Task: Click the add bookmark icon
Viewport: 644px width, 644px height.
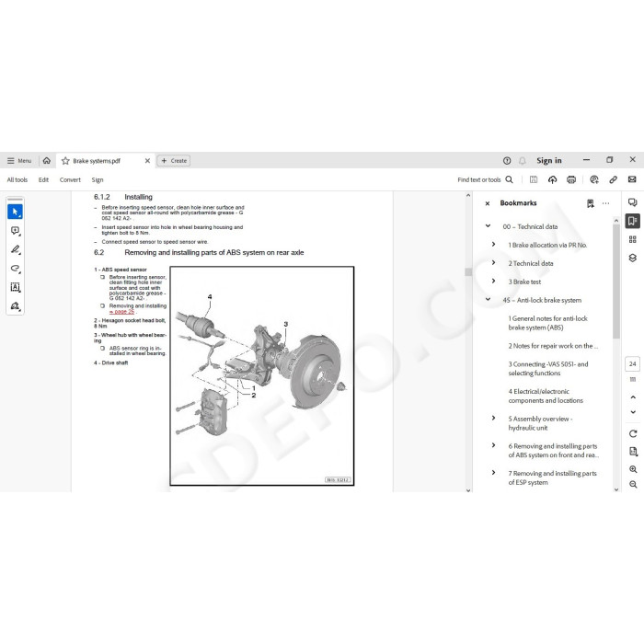Action: (591, 203)
